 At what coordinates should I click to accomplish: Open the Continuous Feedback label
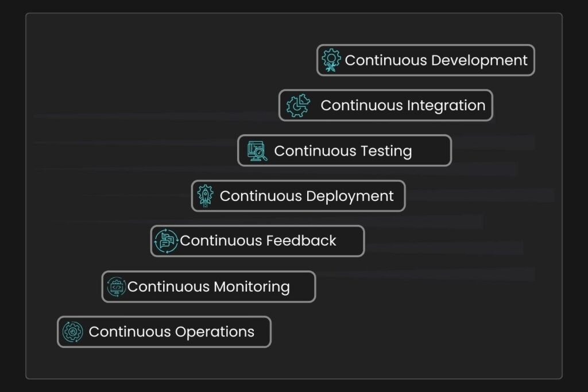258,241
